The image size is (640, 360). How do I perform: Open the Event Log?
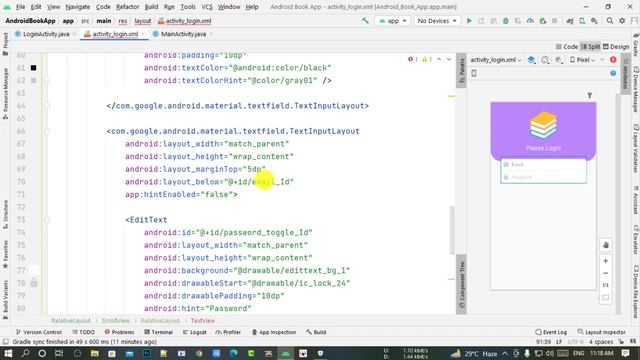[x=551, y=332]
